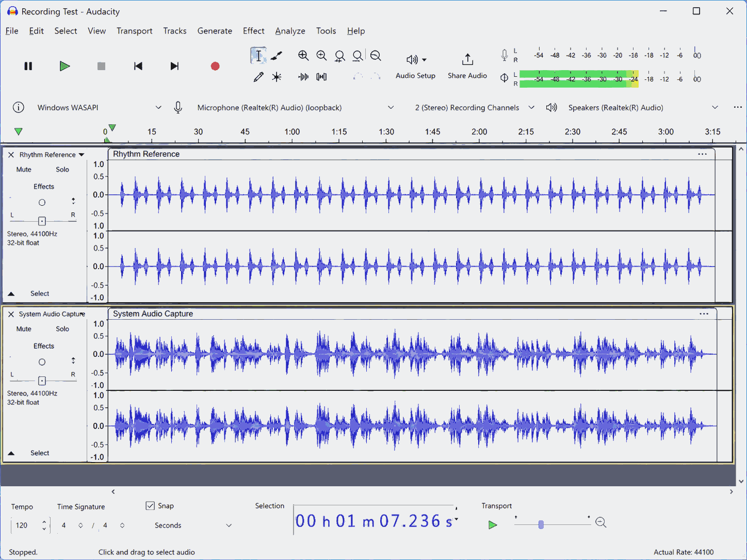Open the Rhythm Reference track name dropdown

tap(52, 155)
